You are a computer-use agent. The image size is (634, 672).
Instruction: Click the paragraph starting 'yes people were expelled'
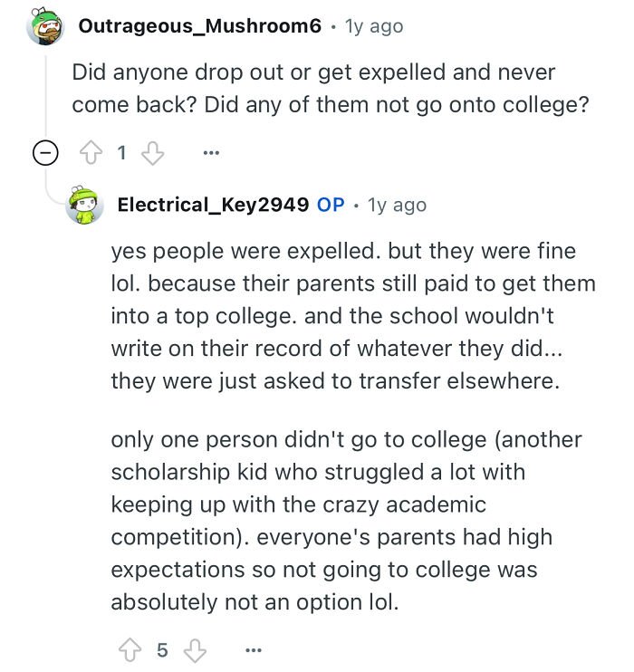353,316
